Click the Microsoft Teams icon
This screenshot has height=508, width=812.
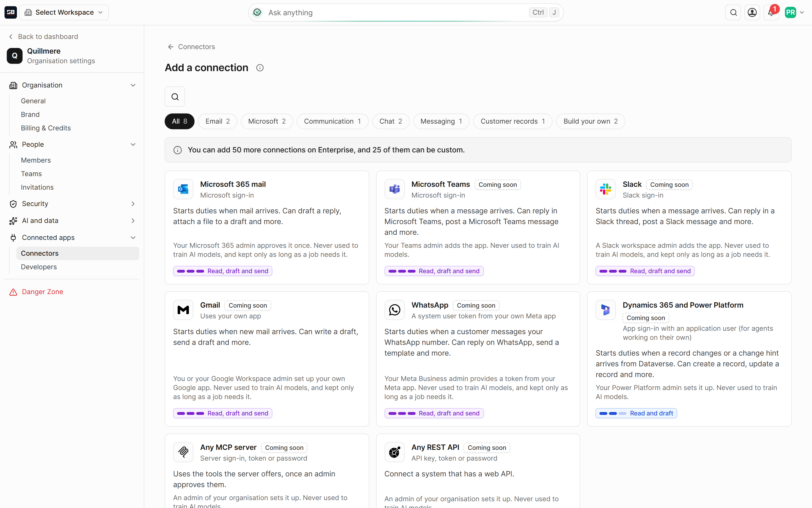395,189
